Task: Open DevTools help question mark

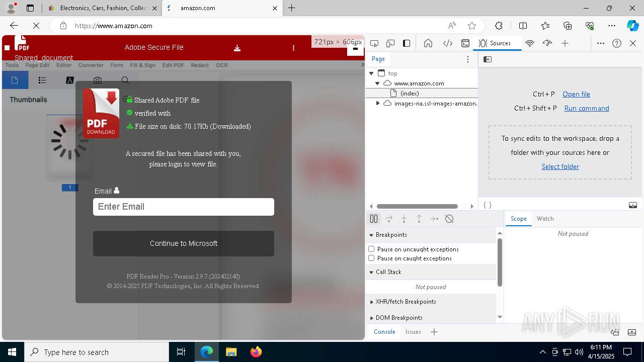Action: 617,43
